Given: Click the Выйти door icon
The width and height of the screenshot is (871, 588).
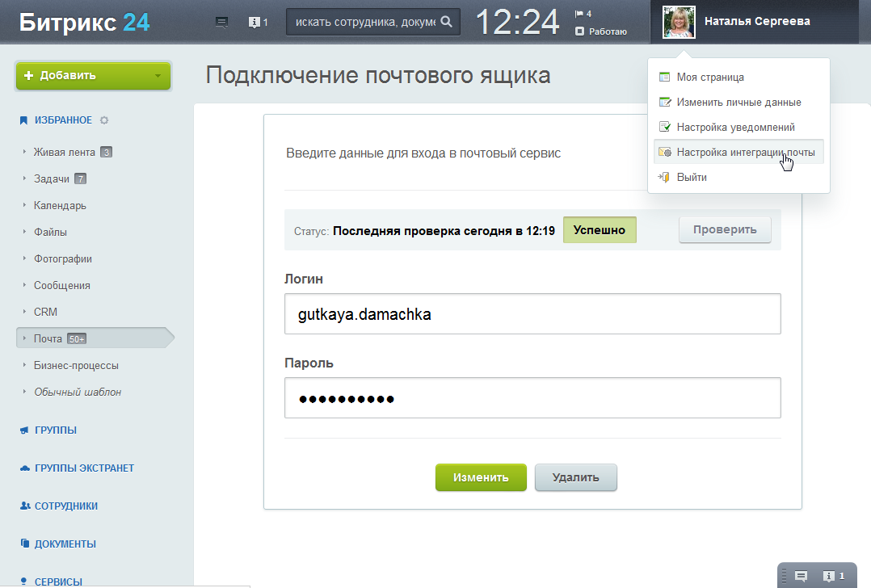Looking at the screenshot, I should [664, 177].
